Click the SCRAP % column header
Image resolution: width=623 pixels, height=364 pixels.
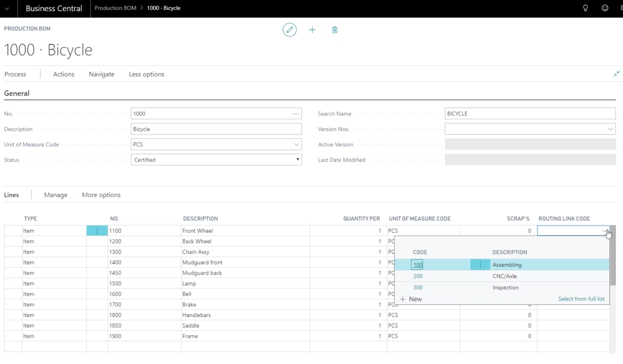518,219
